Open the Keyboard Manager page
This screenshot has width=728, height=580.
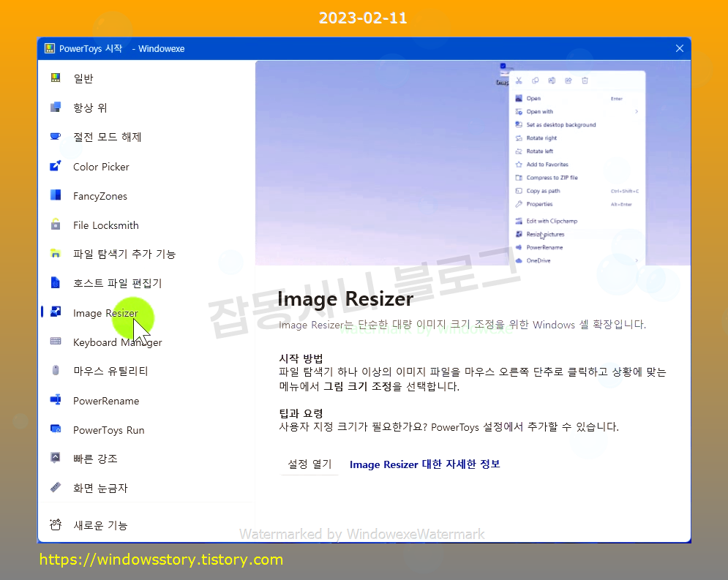(x=118, y=342)
